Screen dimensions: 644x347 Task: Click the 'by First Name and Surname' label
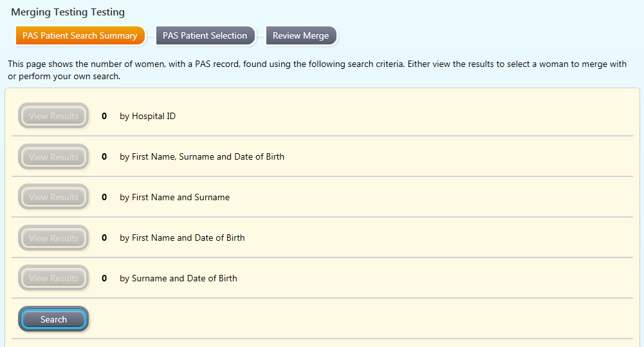click(x=174, y=198)
